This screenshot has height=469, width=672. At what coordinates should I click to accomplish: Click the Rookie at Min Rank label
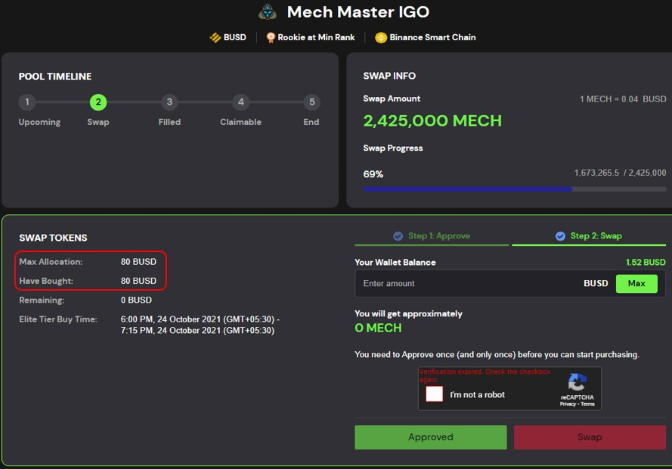tap(316, 37)
